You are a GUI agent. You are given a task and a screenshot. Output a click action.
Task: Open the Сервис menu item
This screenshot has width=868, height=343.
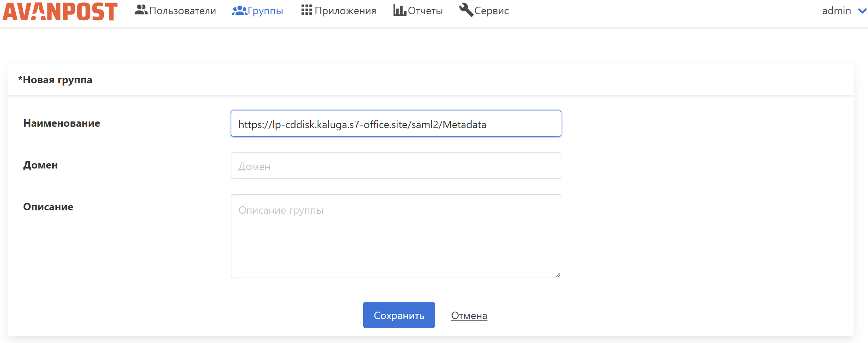tap(491, 11)
